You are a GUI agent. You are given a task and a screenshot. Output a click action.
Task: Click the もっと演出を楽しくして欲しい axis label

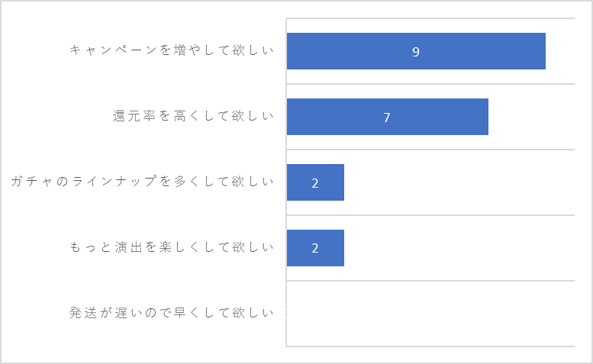click(172, 247)
